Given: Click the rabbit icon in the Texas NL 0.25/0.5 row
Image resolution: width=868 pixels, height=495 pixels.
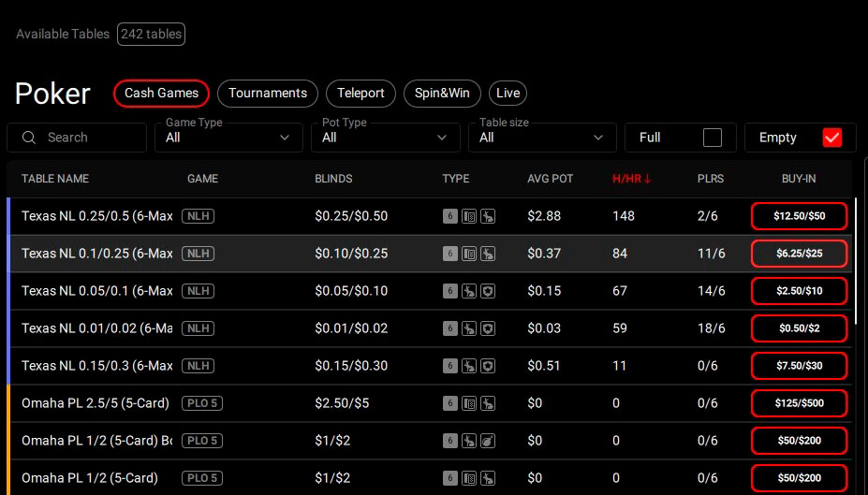Looking at the screenshot, I should click(488, 216).
